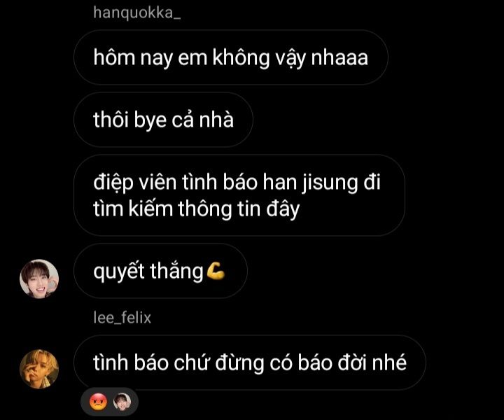Image resolution: width=504 pixels, height=420 pixels.
Task: Select the message 'hôm nay em không vậy nhaaa'
Action: 231,57
